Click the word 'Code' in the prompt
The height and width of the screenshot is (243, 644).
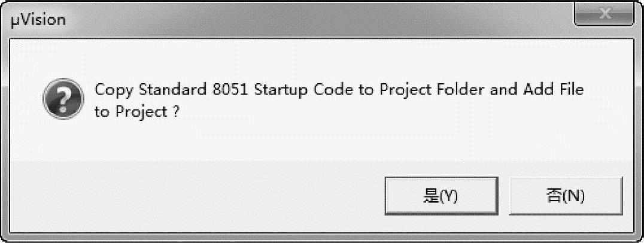click(x=333, y=89)
